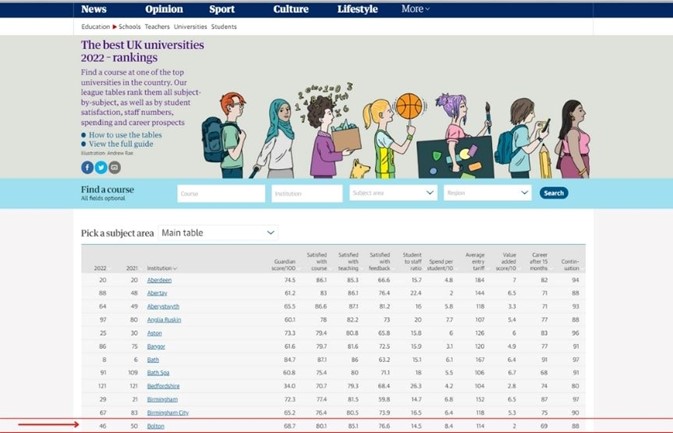The image size is (673, 433).
Task: Click Bolton's Guardian score 68.7
Action: pos(290,426)
